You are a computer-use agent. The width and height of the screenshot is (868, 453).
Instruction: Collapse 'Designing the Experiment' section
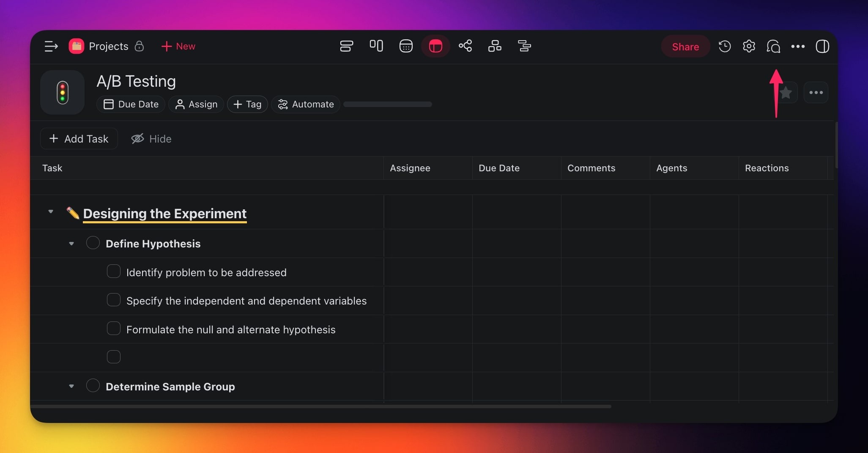tap(51, 211)
